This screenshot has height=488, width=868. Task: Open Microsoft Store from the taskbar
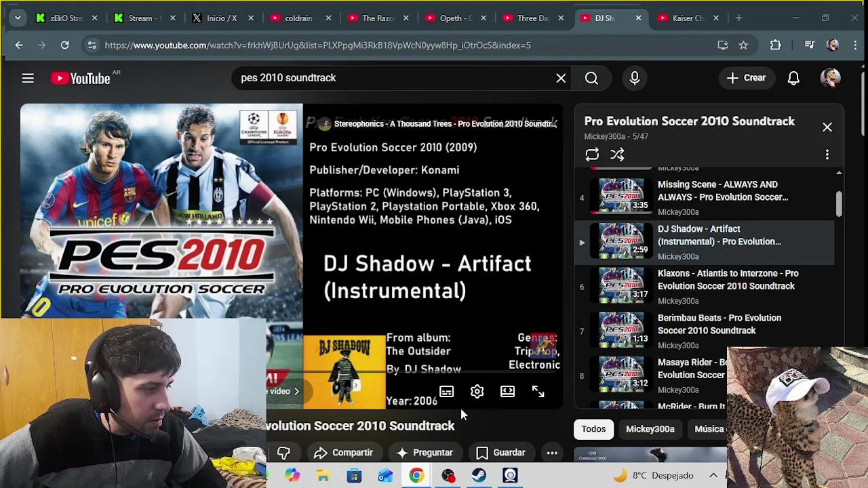pos(354,476)
